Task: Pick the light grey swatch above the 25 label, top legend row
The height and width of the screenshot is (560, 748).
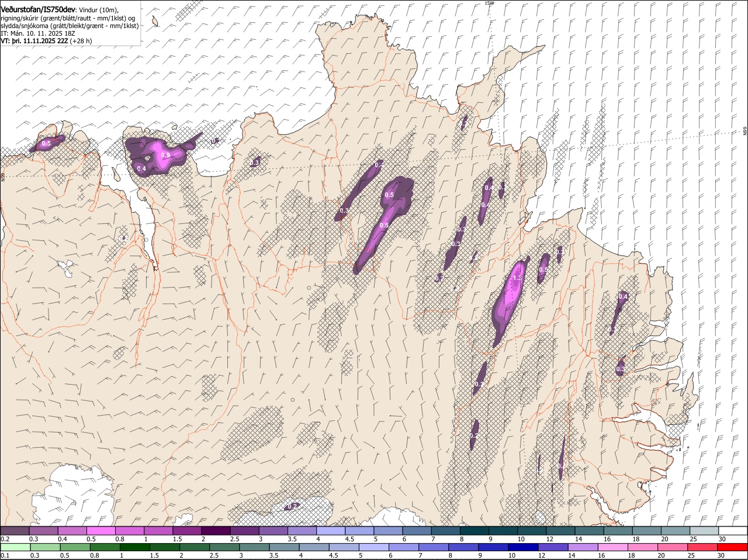Action: coord(705,531)
